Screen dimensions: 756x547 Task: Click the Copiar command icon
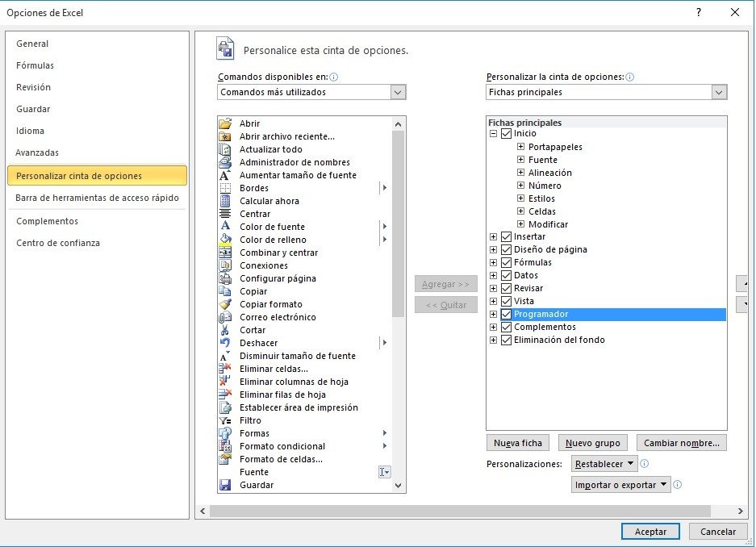click(x=225, y=291)
